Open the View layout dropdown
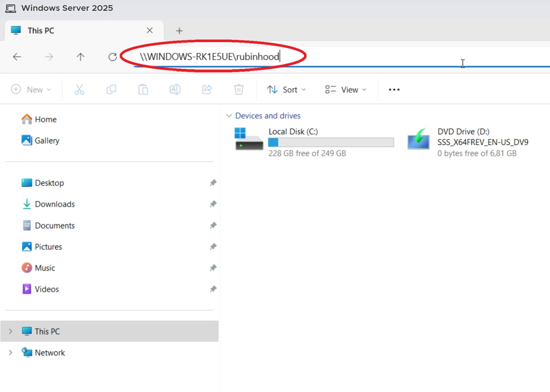550x392 pixels. (x=346, y=89)
